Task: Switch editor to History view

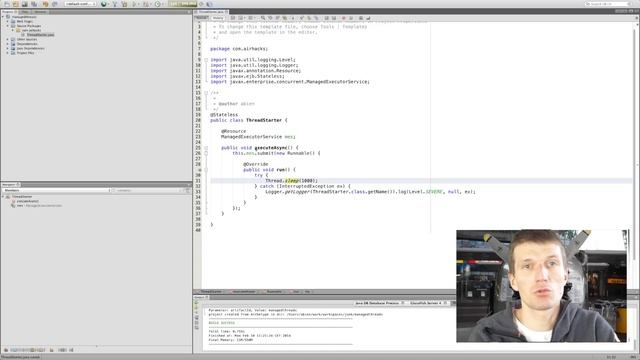Action: tap(218, 18)
